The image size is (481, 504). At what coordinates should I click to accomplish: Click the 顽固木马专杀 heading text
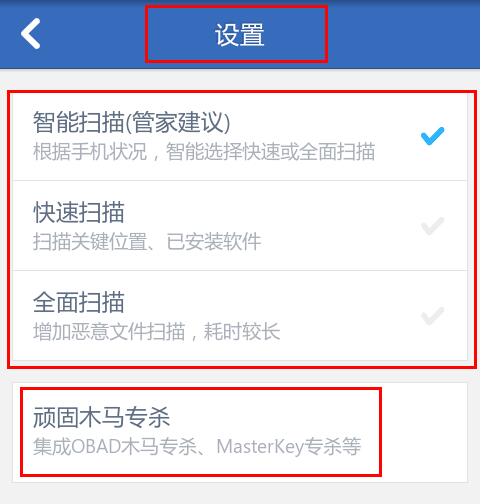pos(101,417)
